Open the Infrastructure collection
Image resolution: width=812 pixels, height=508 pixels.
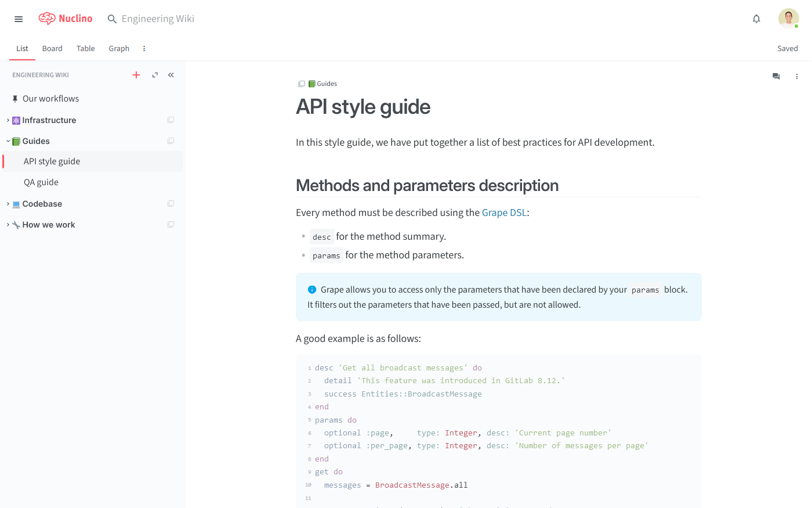49,120
